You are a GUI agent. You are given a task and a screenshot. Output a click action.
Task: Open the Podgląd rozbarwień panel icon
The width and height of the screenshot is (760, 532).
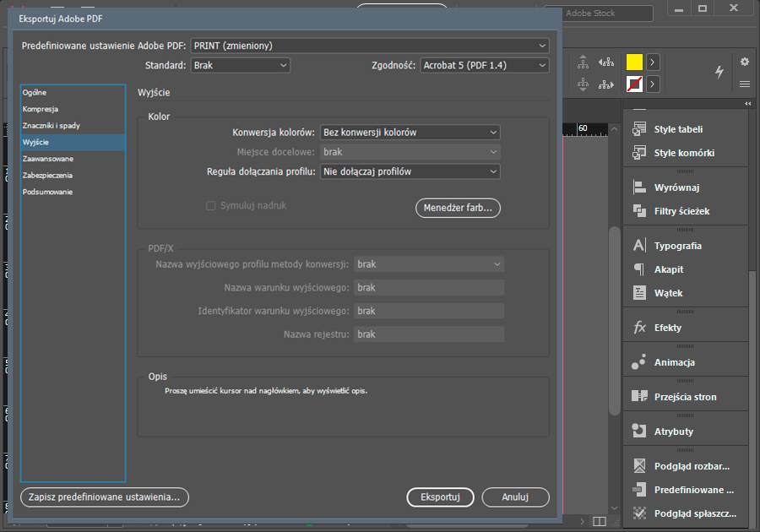pos(639,465)
